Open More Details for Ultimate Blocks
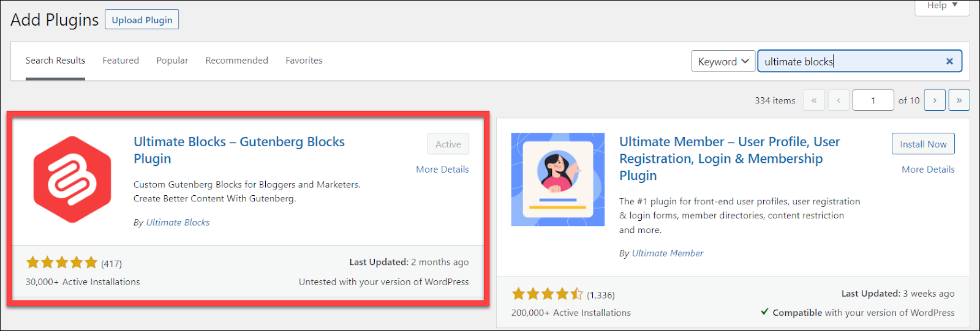Screen dimensions: 980x331 [x=442, y=169]
